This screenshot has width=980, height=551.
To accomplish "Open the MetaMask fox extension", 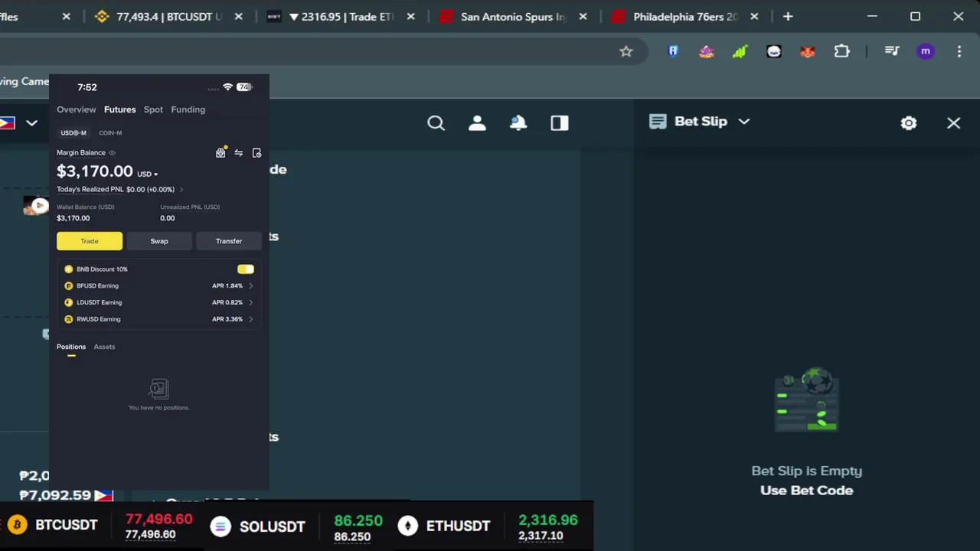I will tap(808, 51).
